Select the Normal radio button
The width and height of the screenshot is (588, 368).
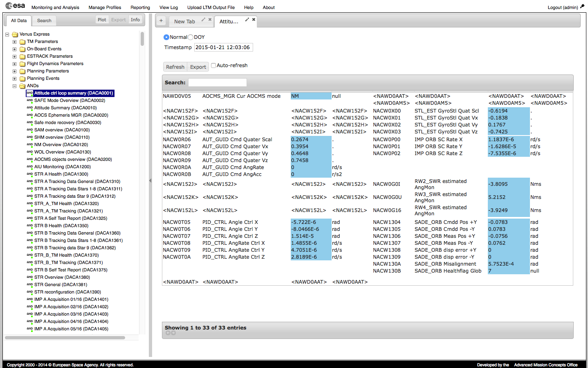point(166,37)
